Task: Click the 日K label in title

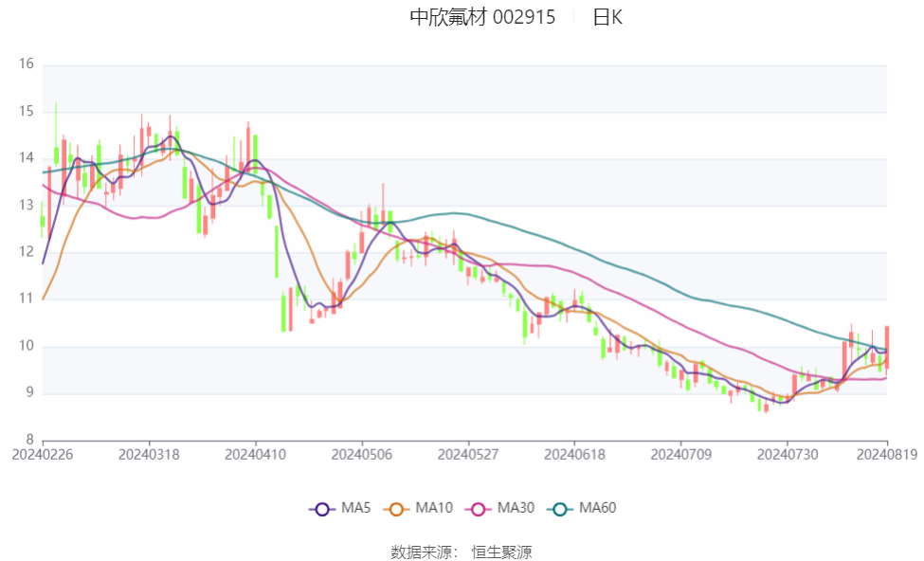Action: click(607, 17)
